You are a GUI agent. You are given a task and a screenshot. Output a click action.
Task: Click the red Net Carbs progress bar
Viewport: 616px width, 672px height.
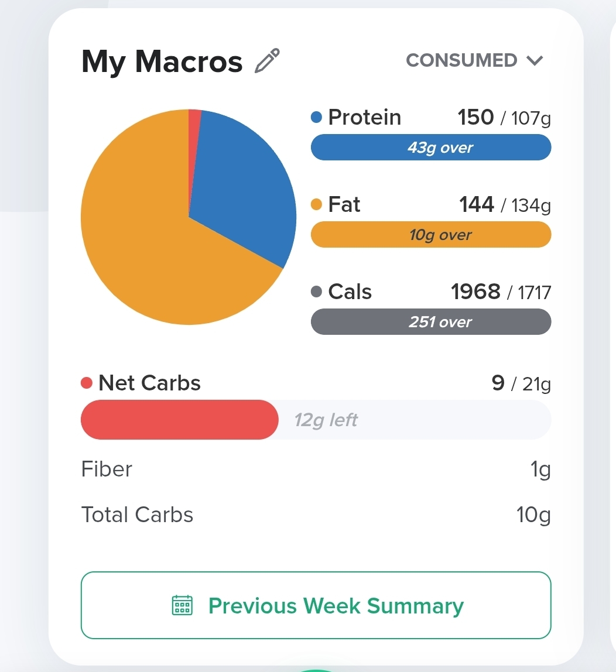179,420
